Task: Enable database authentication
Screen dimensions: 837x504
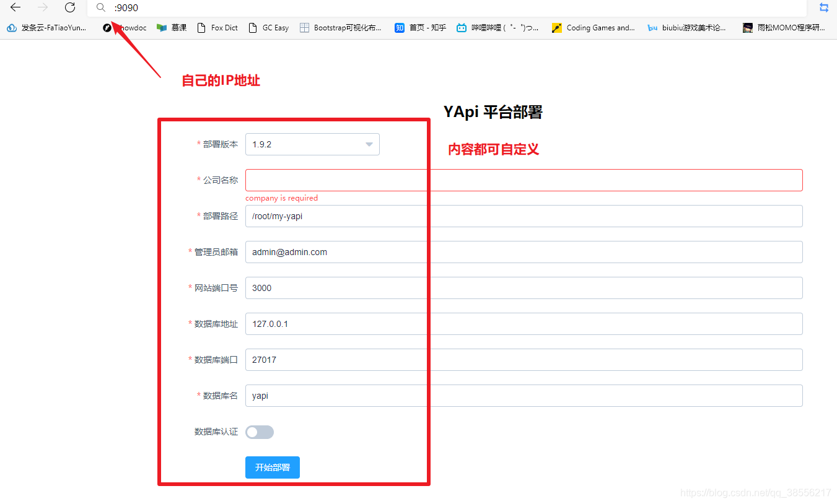Action: (260, 432)
